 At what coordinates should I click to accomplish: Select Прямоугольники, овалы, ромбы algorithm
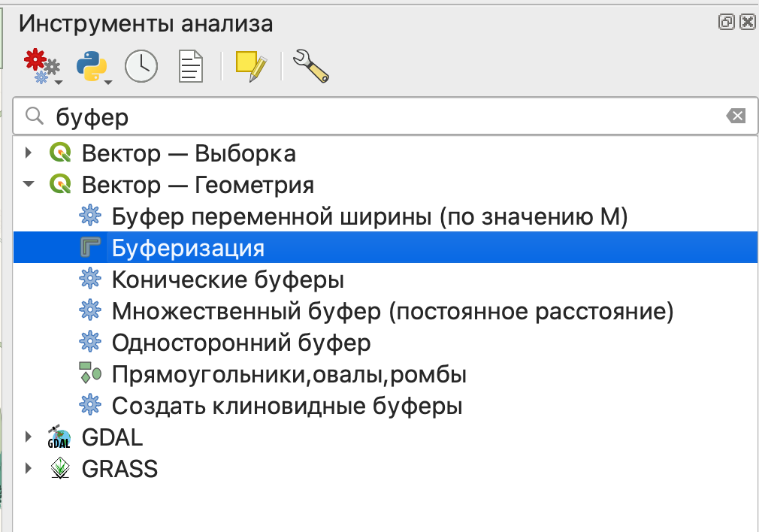(x=289, y=374)
